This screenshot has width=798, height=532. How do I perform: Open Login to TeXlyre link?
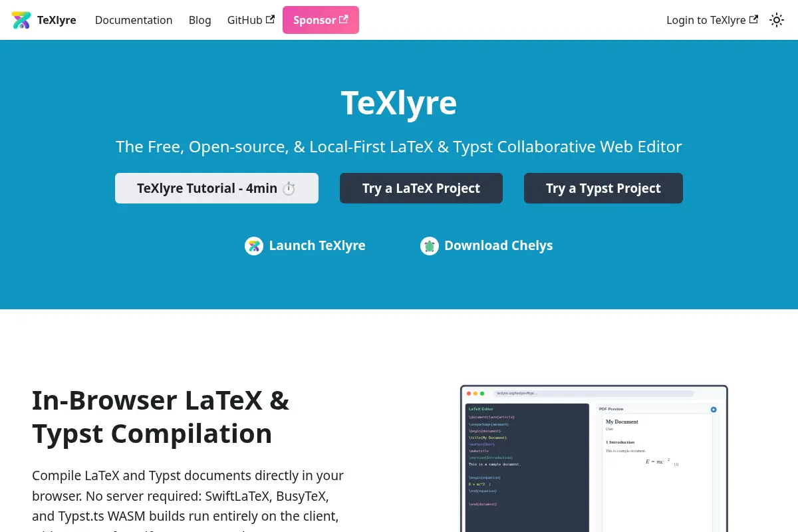pos(712,20)
